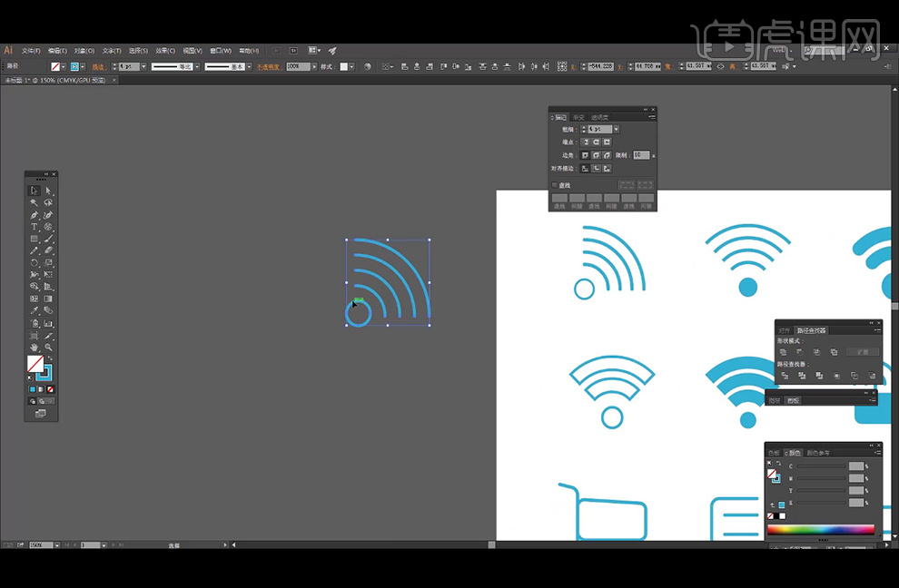Image resolution: width=899 pixels, height=588 pixels.
Task: Pick the Type tool
Action: point(35,227)
